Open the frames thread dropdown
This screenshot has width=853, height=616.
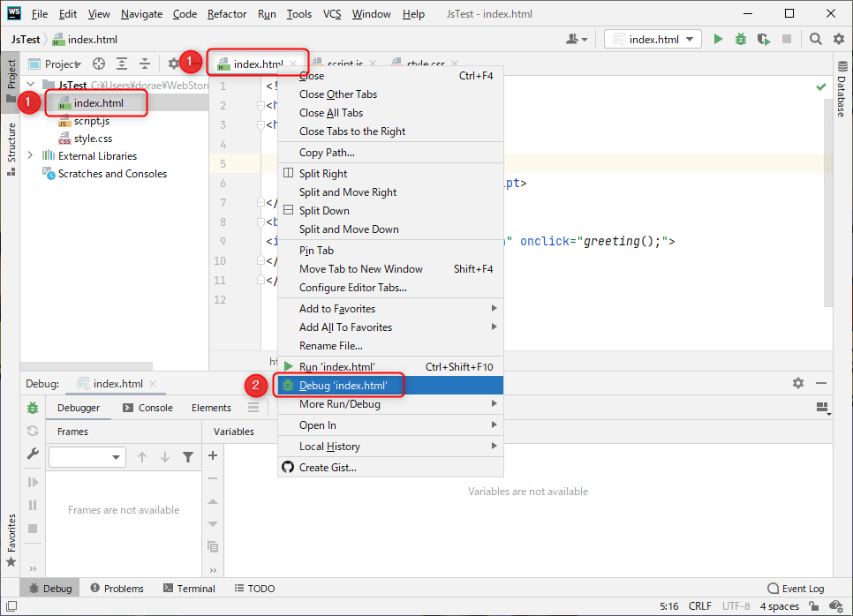tap(87, 457)
